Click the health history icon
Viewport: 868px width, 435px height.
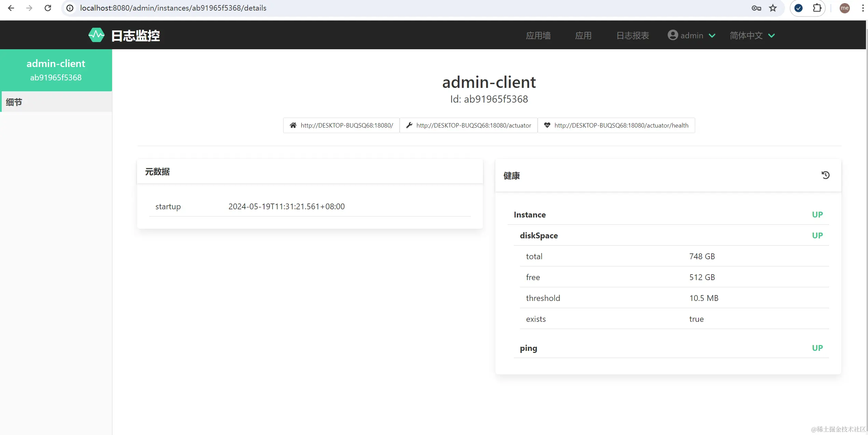825,175
